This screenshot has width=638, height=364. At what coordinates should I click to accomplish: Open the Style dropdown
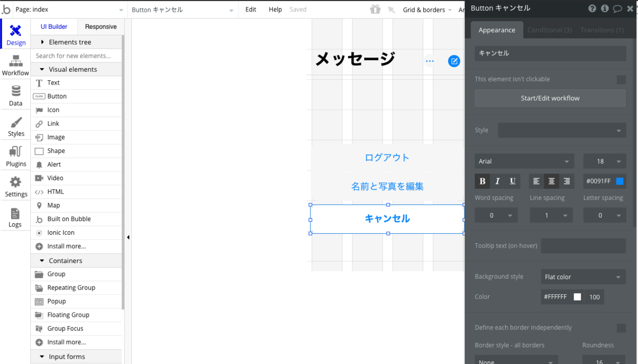562,130
